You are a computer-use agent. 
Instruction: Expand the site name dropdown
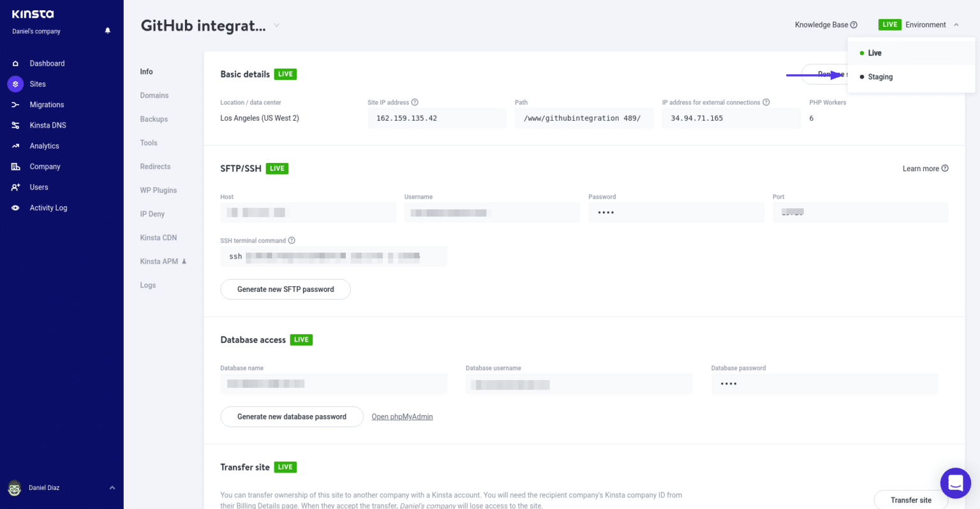tap(276, 26)
